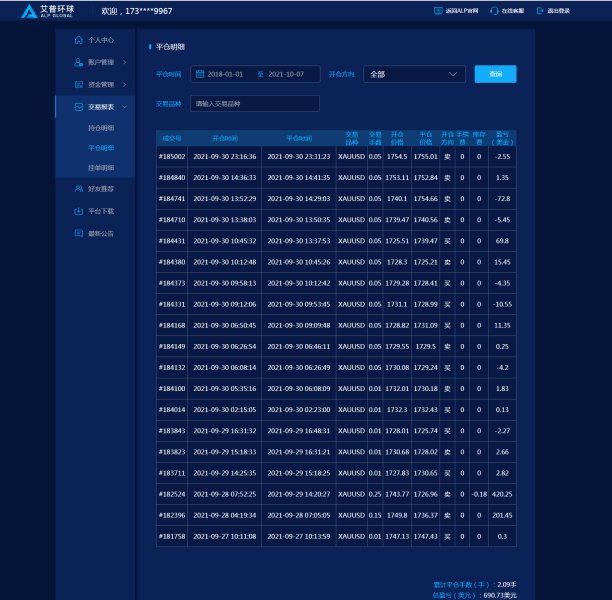Click the 平仓时间 column header
Image resolution: width=612 pixels, height=600 pixels.
coord(299,138)
